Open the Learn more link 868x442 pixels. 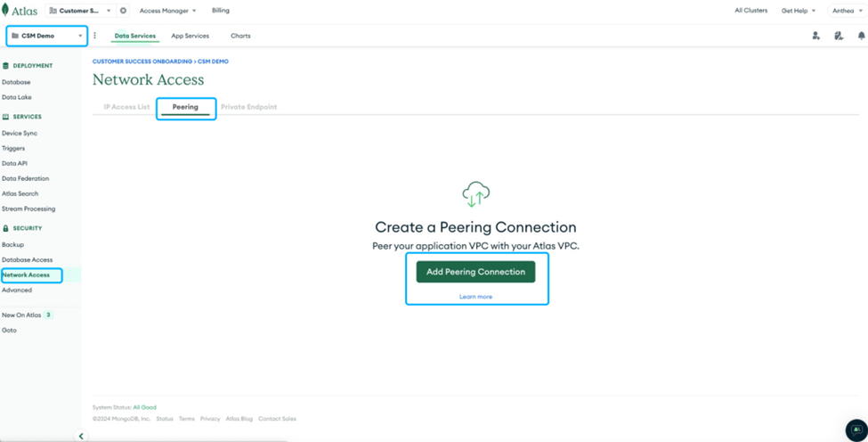(x=475, y=297)
